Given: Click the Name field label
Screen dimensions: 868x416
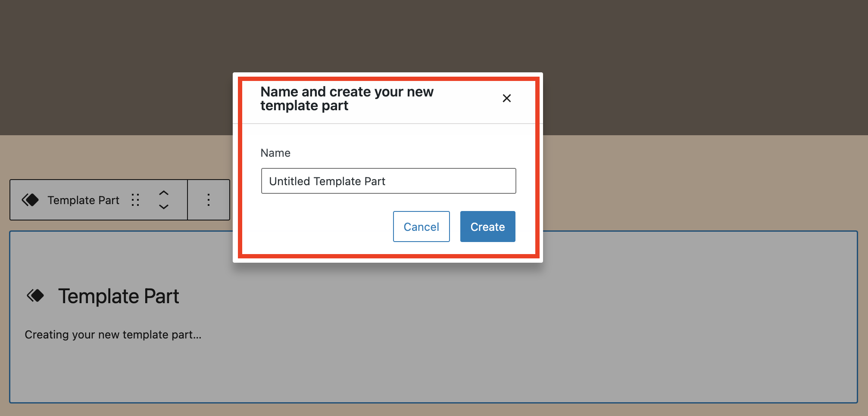Looking at the screenshot, I should [275, 153].
